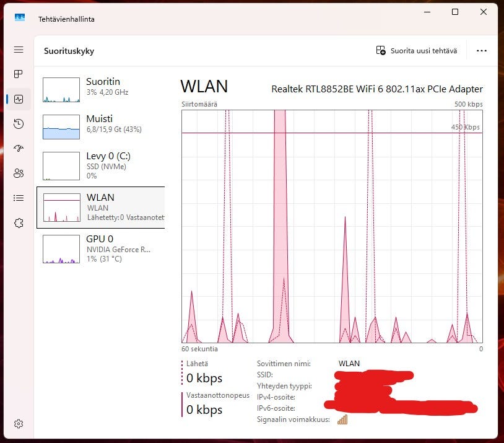Open the App history icon
Screen dimensions: 504x443
pos(19,124)
